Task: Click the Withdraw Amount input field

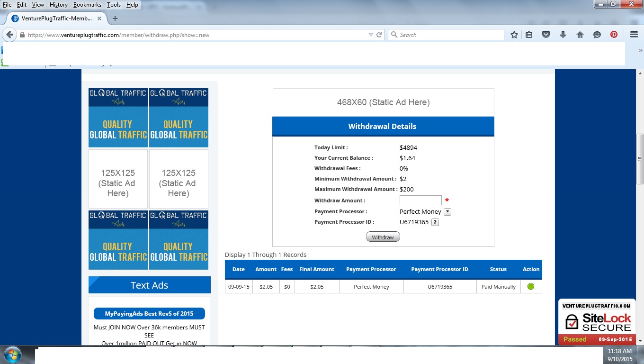Action: pyautogui.click(x=420, y=200)
